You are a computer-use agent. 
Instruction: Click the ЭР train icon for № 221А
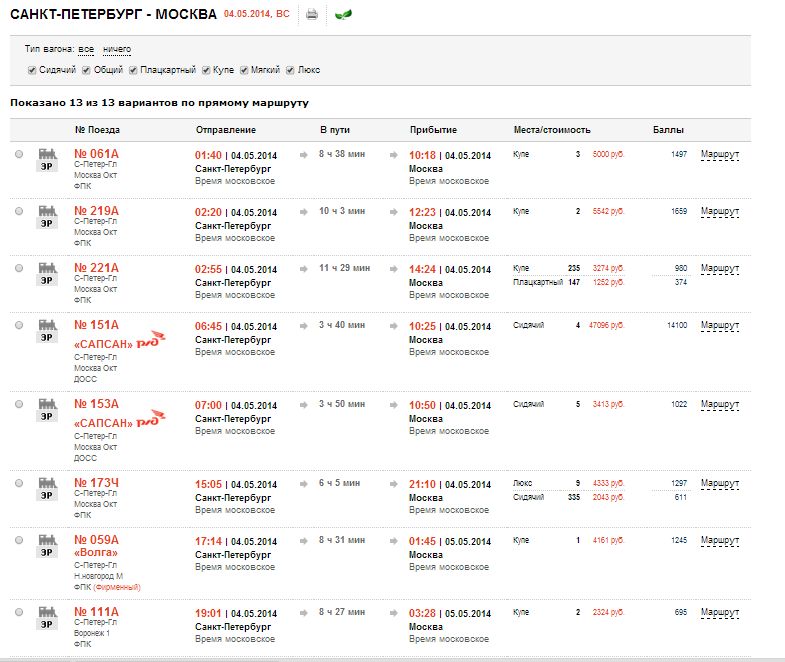tap(47, 274)
